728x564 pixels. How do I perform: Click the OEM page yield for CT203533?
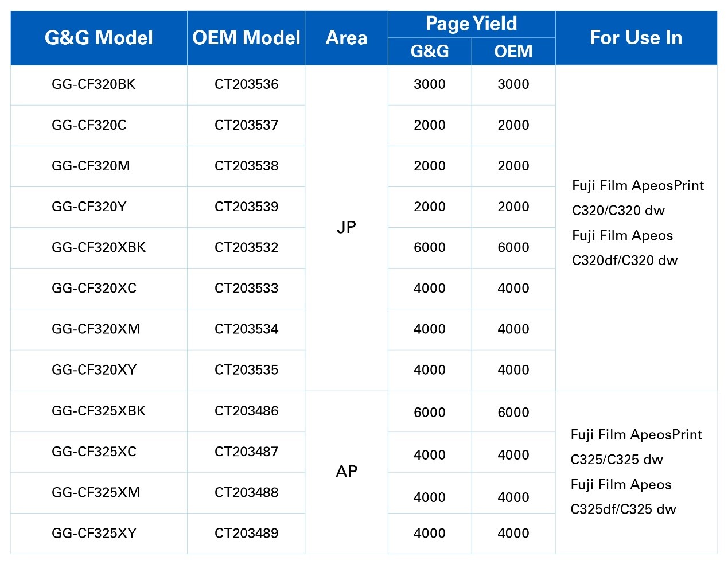click(x=513, y=288)
